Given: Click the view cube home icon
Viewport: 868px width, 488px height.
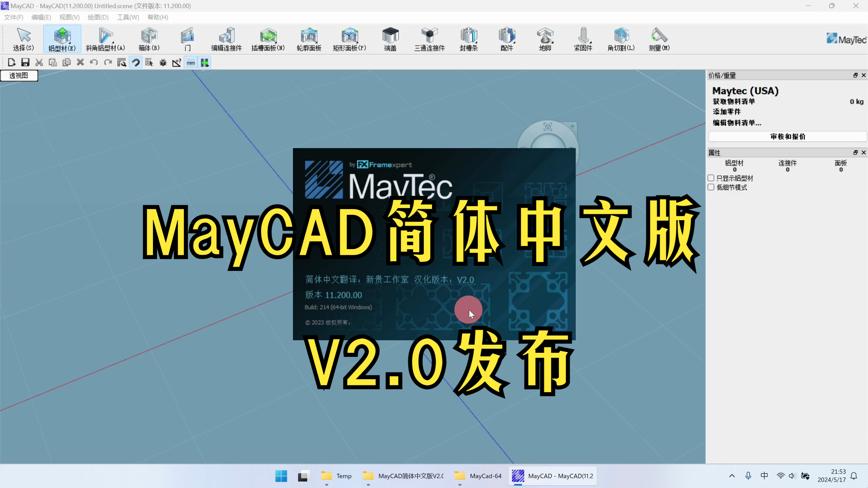Looking at the screenshot, I should click(x=548, y=127).
